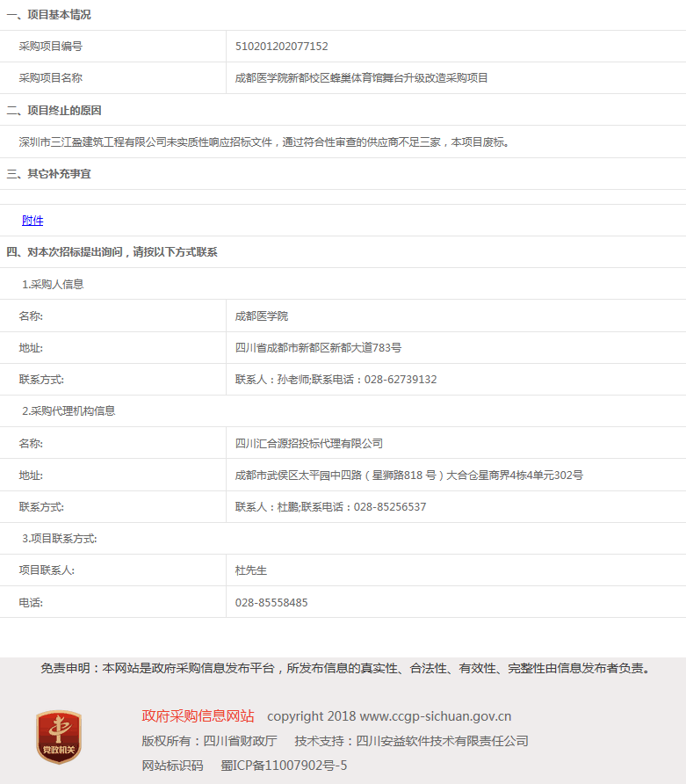Click the 采购项目编号 label cell

click(113, 47)
